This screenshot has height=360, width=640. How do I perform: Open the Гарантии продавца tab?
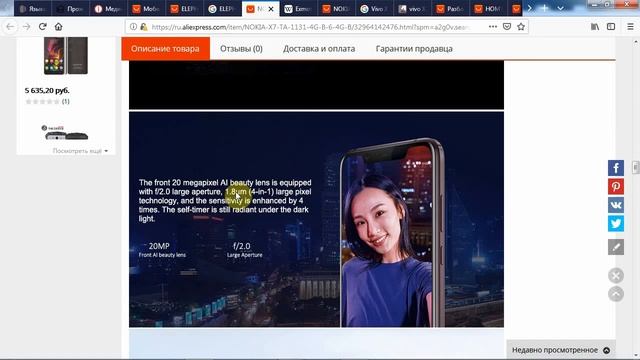click(414, 49)
